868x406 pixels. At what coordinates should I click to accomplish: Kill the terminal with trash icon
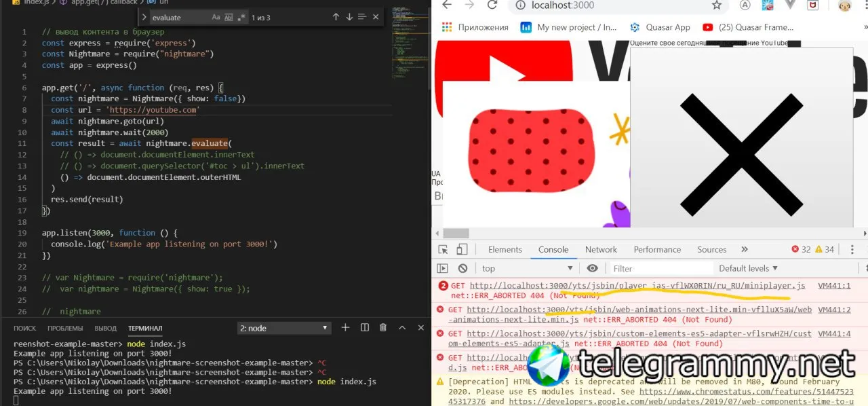click(383, 328)
